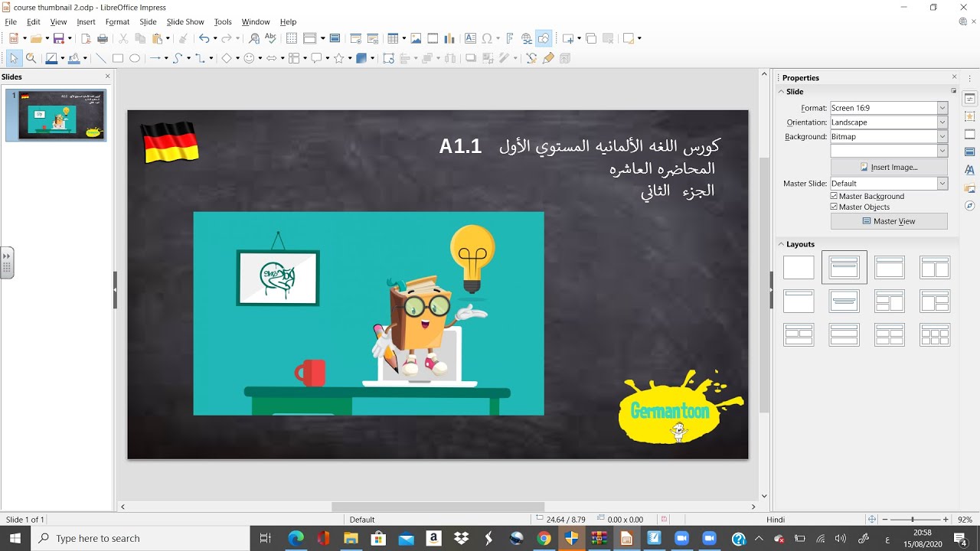Close the Properties sidebar deck
This screenshot has width=980, height=551.
pyautogui.click(x=954, y=77)
